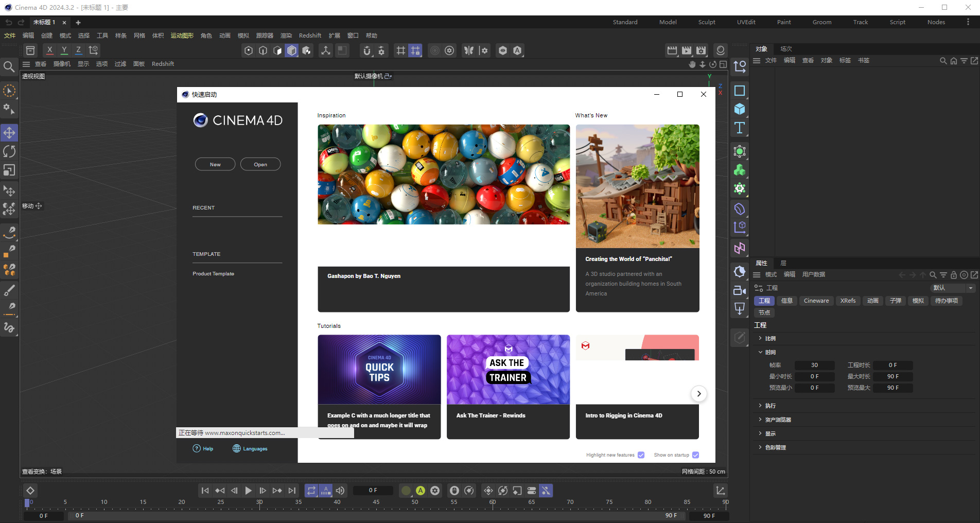980x523 pixels.
Task: Add a Cube primitive object
Action: (740, 109)
